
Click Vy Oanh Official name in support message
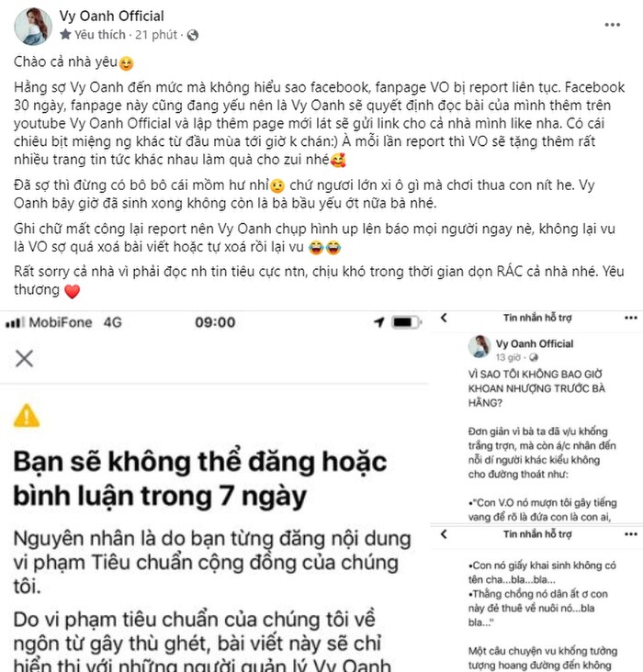click(x=535, y=343)
